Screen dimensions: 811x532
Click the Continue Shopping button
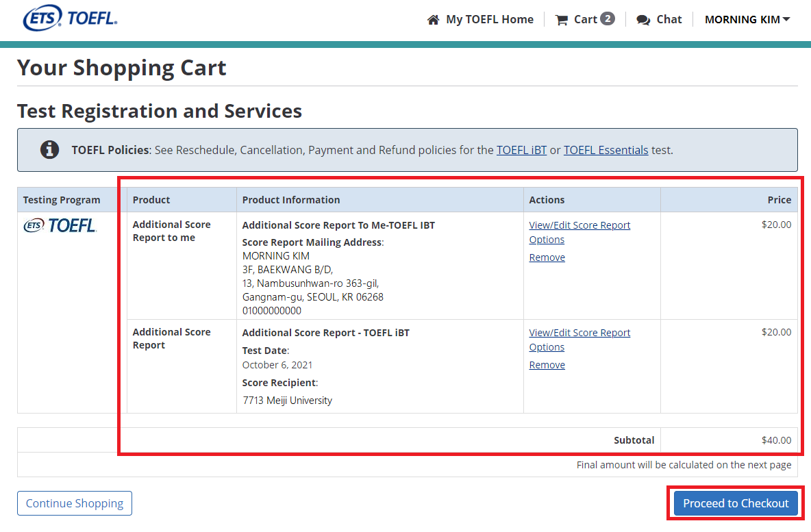click(75, 503)
